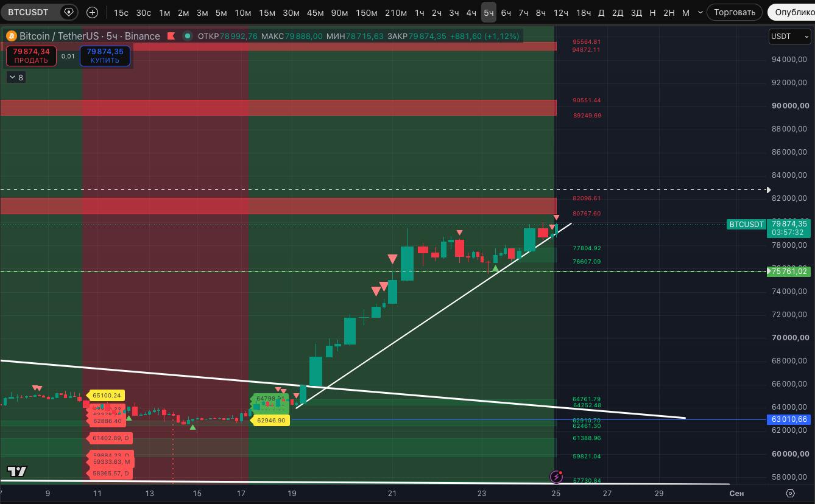Viewport: 815px width, 504px height.
Task: Click the 75761,02 green price line label
Action: click(x=789, y=271)
